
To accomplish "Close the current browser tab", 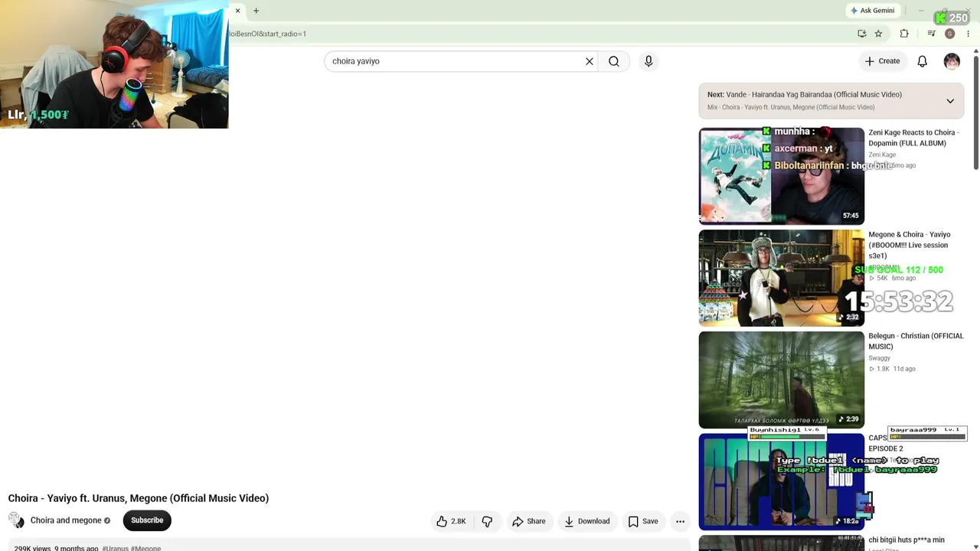I will point(237,11).
